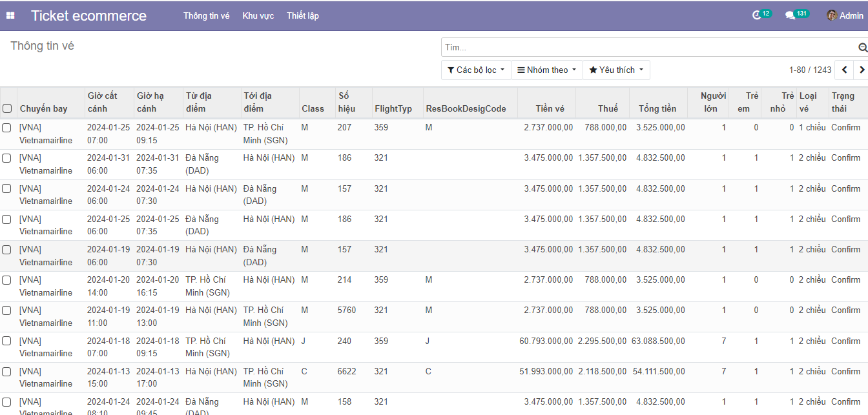Open the Thiết lập menu
The image size is (868, 415).
[x=303, y=15]
